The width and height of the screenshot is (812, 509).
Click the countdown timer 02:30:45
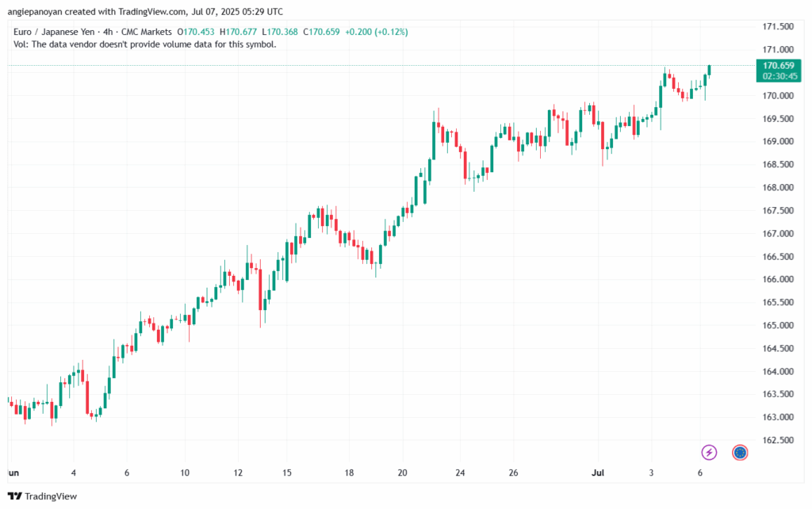(x=779, y=76)
